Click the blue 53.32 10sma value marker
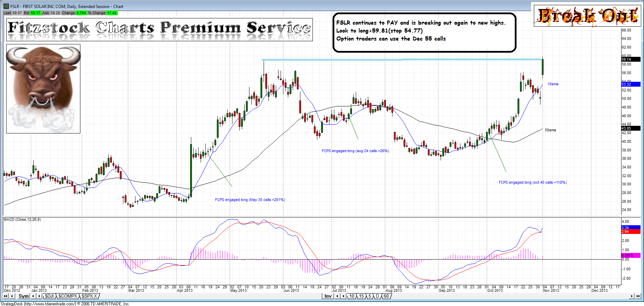This screenshot has height=306, width=644. (x=630, y=84)
